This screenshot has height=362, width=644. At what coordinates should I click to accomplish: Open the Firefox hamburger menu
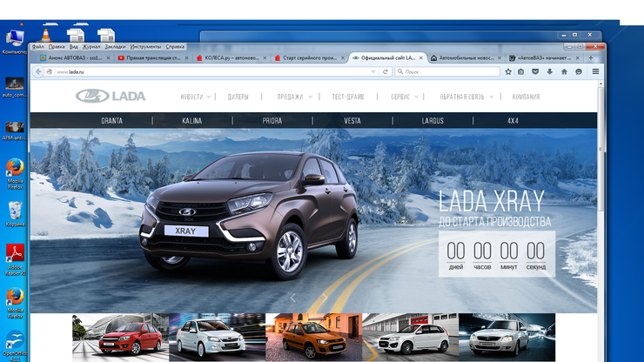click(x=595, y=71)
